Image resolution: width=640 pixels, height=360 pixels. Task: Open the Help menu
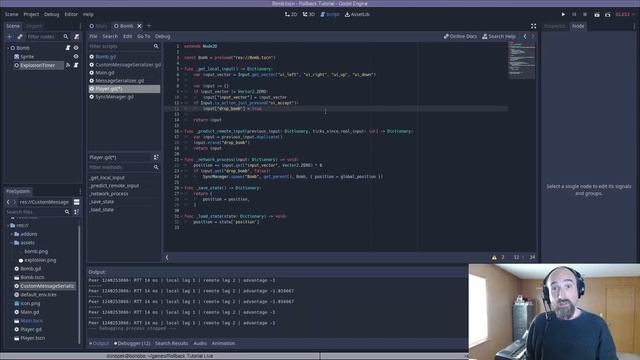click(88, 14)
